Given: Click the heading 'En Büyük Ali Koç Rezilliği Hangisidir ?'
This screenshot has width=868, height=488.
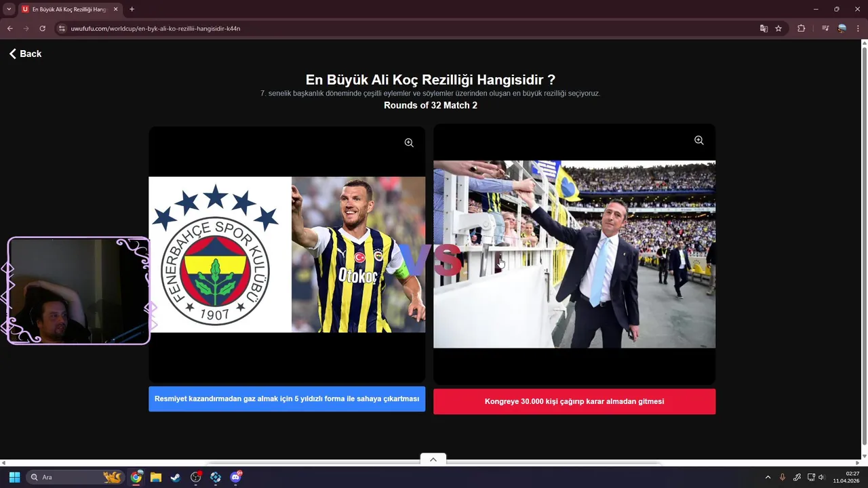Looking at the screenshot, I should 431,79.
